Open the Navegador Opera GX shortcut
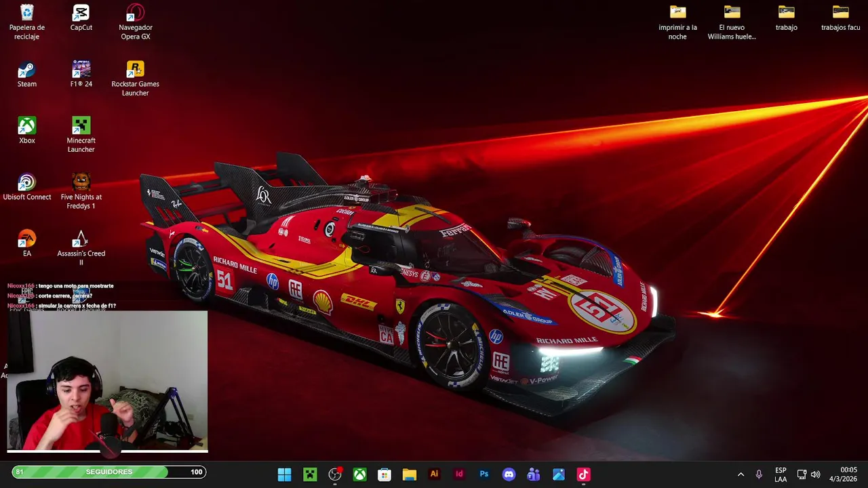Screen dimensions: 868x488 (135, 22)
